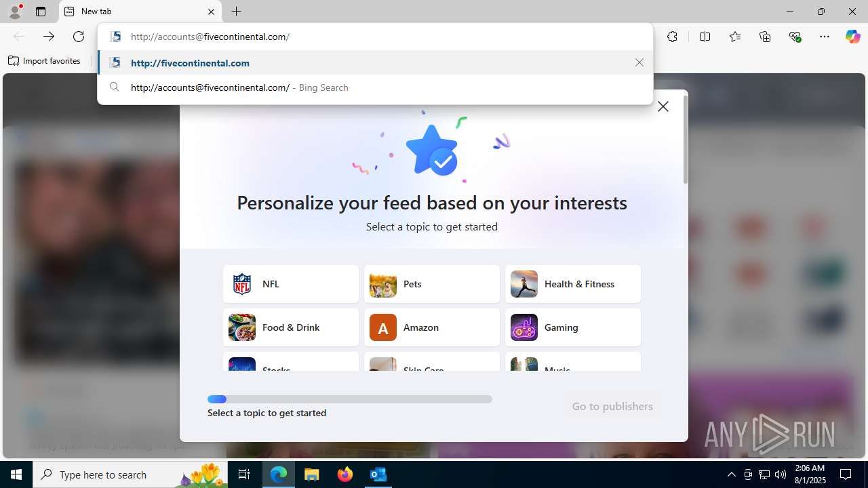The width and height of the screenshot is (868, 488).
Task: Open the Favorites star icon
Action: point(735,37)
